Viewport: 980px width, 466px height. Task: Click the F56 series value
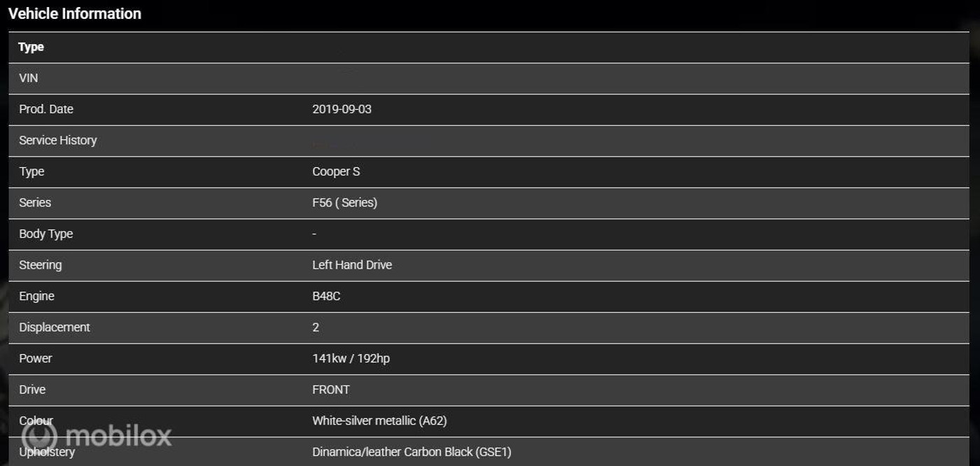(x=344, y=203)
